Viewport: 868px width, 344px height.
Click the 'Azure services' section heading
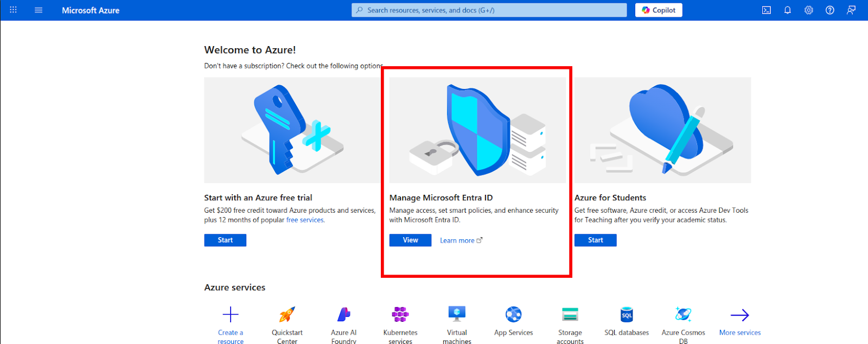[235, 288]
